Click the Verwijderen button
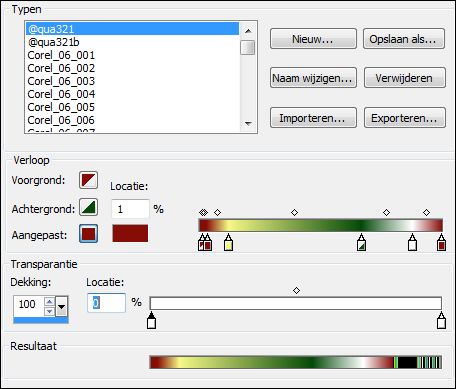This screenshot has width=456, height=389. [404, 78]
